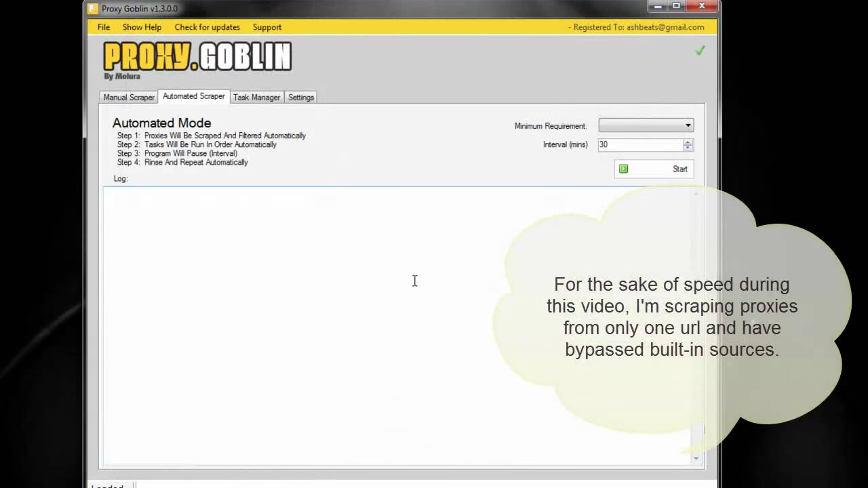The image size is (868, 488).
Task: Click the log text area
Action: point(397,326)
